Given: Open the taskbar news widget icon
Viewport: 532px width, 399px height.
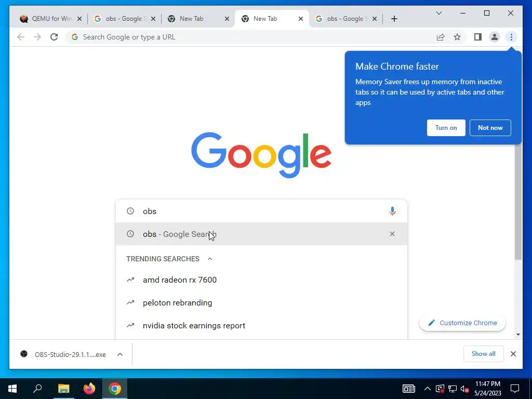Looking at the screenshot, I should pos(408,389).
